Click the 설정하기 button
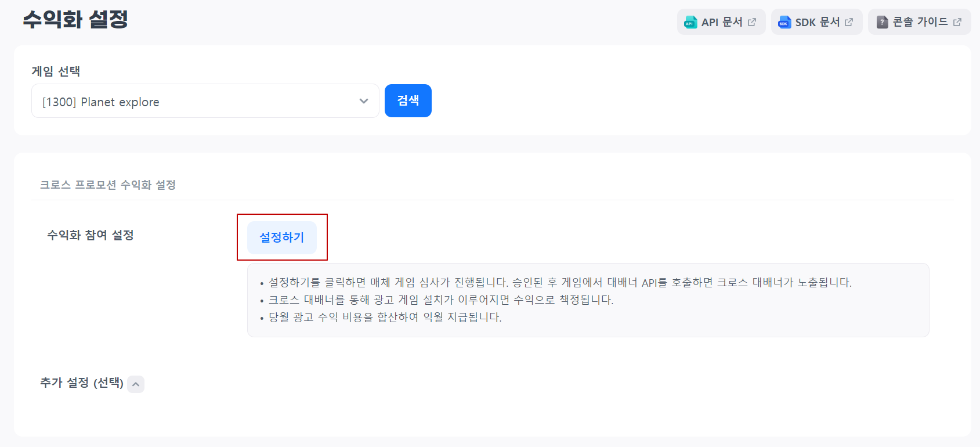Image resolution: width=980 pixels, height=447 pixels. coord(282,237)
